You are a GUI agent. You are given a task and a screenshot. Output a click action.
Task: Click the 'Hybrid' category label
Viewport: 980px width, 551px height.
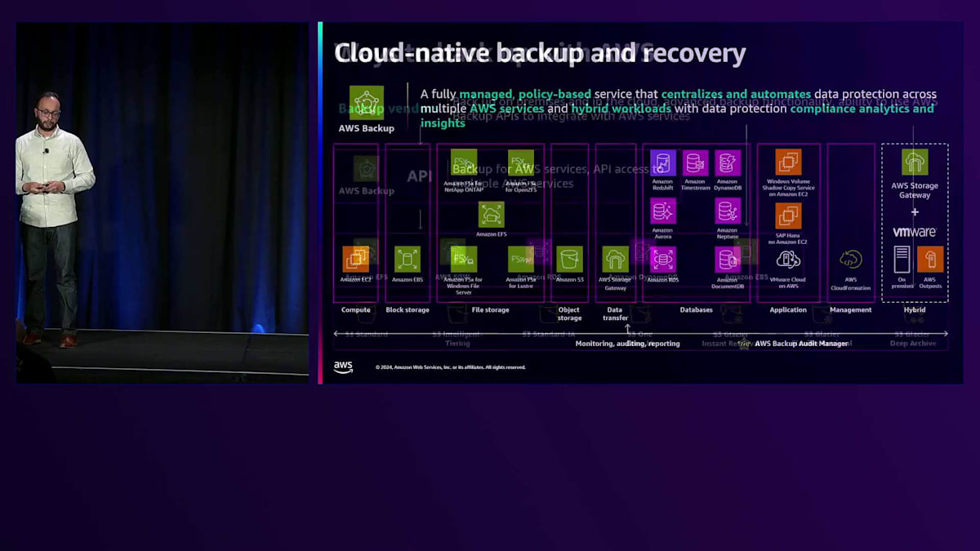tap(915, 310)
